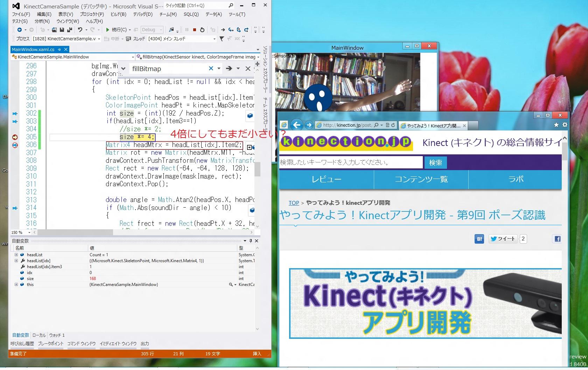588x370 pixels.
Task: Step Over the current line
Action: point(239,30)
